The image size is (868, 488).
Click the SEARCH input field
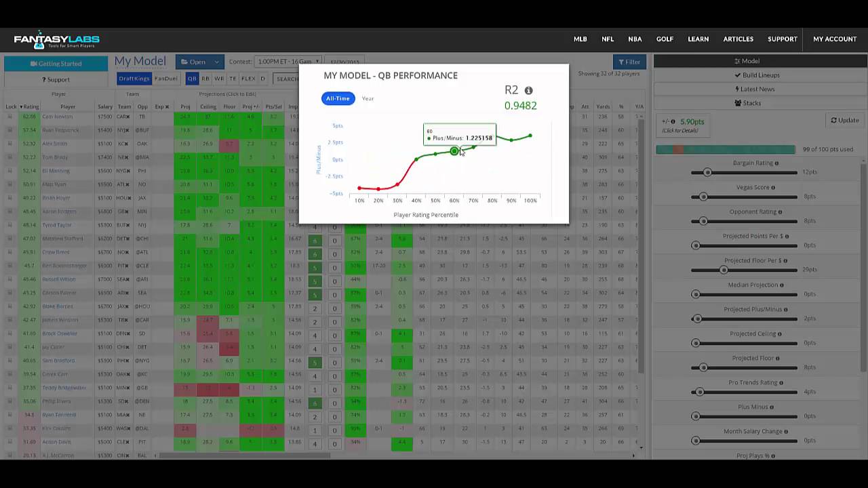tap(288, 79)
